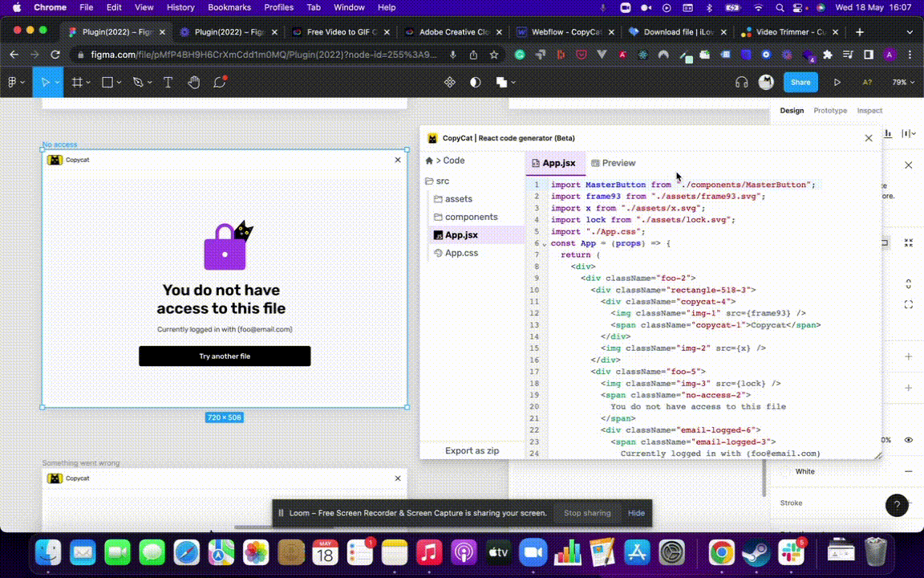The width and height of the screenshot is (924, 578).
Task: Expand the Pen tool dropdown arrow
Action: pyautogui.click(x=150, y=83)
